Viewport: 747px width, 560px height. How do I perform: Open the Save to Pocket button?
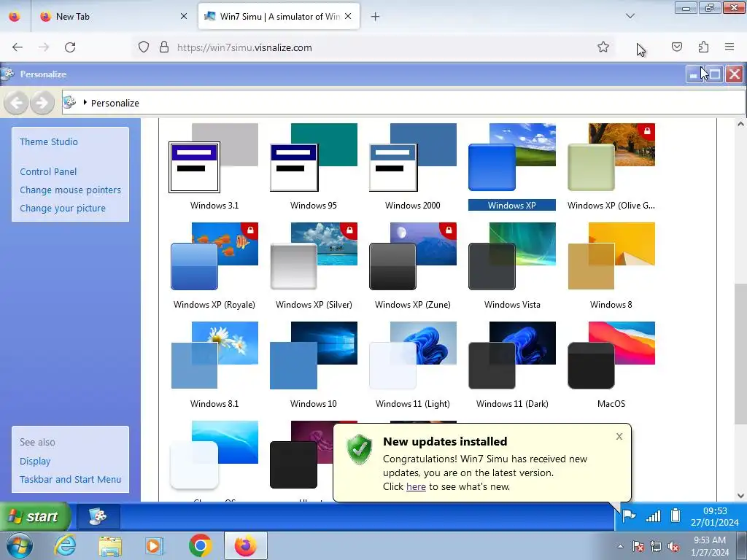(676, 47)
